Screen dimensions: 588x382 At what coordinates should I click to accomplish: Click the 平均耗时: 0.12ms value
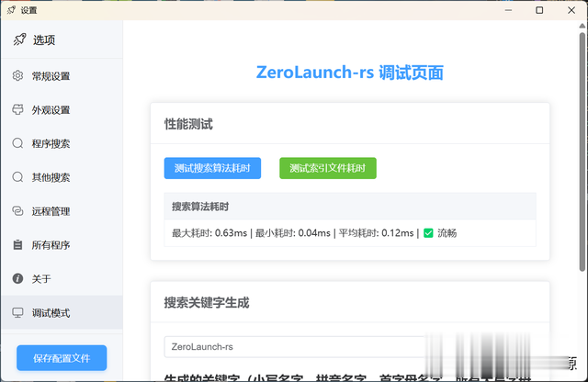(376, 233)
